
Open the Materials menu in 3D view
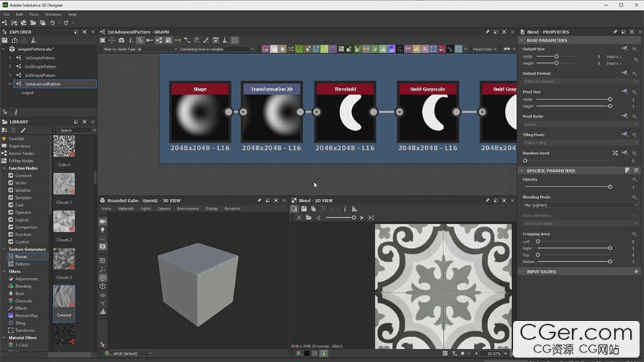pyautogui.click(x=126, y=208)
